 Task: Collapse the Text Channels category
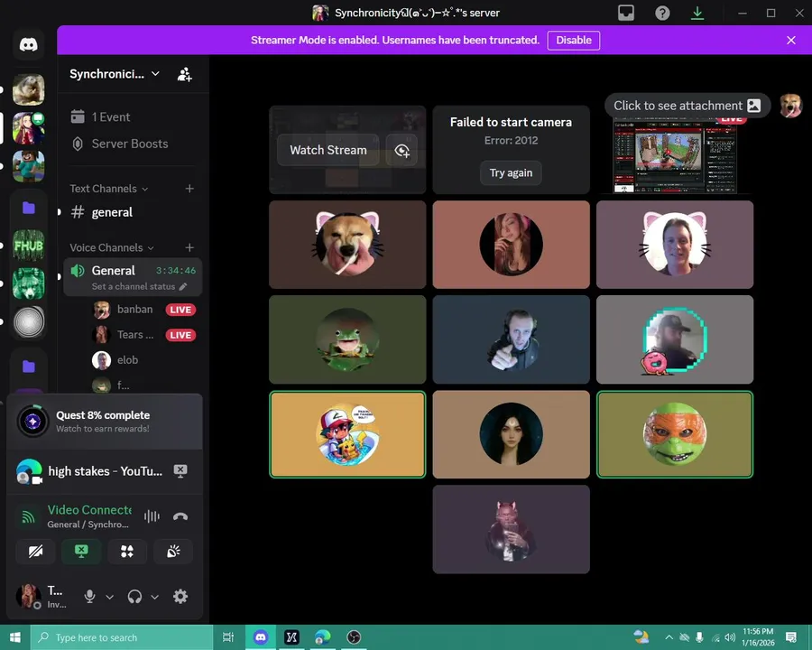[x=109, y=189]
